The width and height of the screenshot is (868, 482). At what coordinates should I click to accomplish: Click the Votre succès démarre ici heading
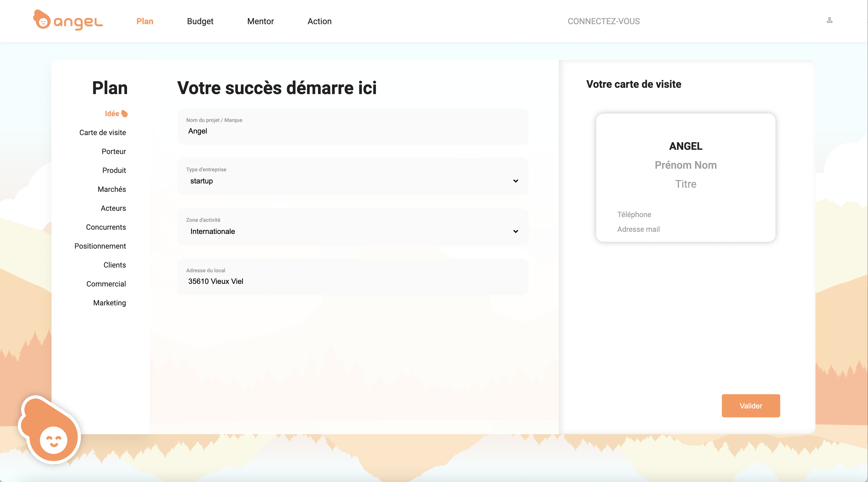click(277, 88)
